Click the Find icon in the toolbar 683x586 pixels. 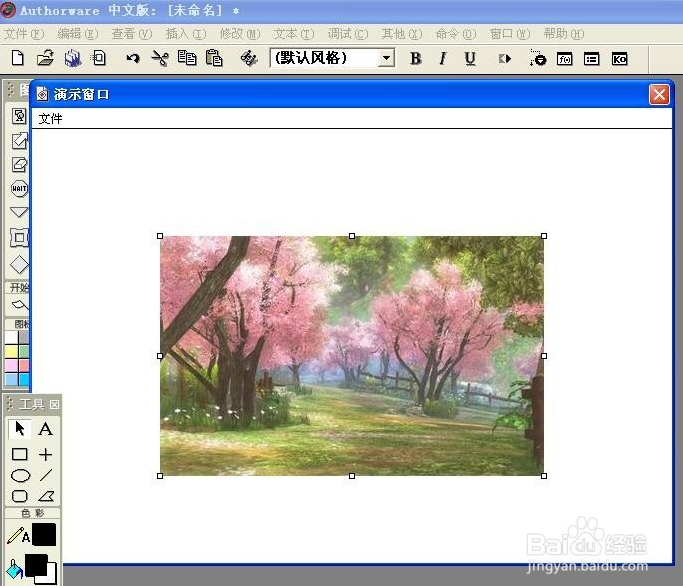point(249,58)
